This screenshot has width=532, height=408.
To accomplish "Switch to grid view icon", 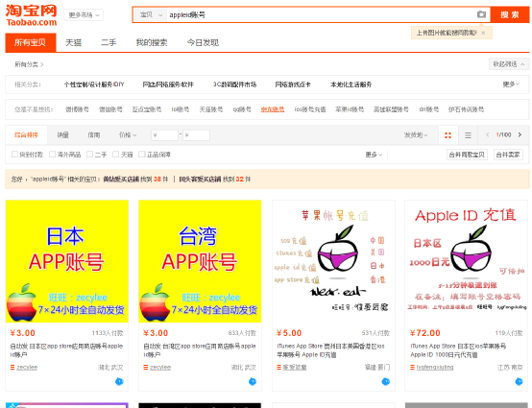I will coord(447,135).
